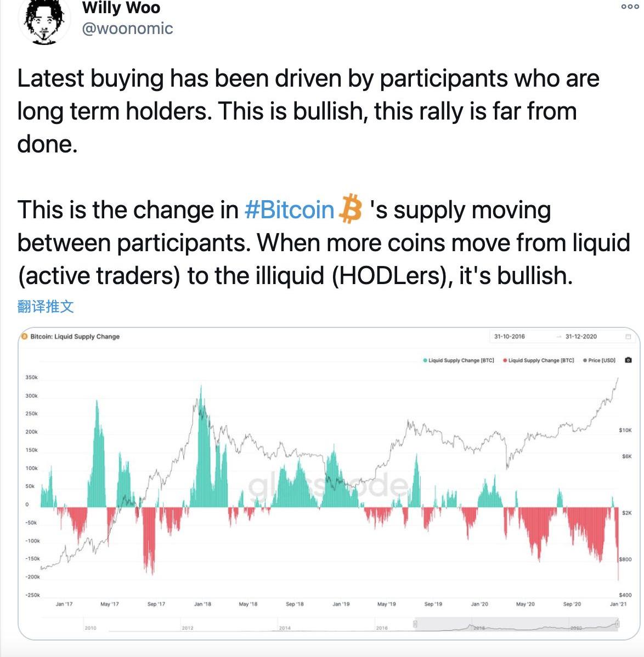Viewport: 644px width, 657px height.
Task: Click Willy Woo's profile avatar
Action: 44,20
